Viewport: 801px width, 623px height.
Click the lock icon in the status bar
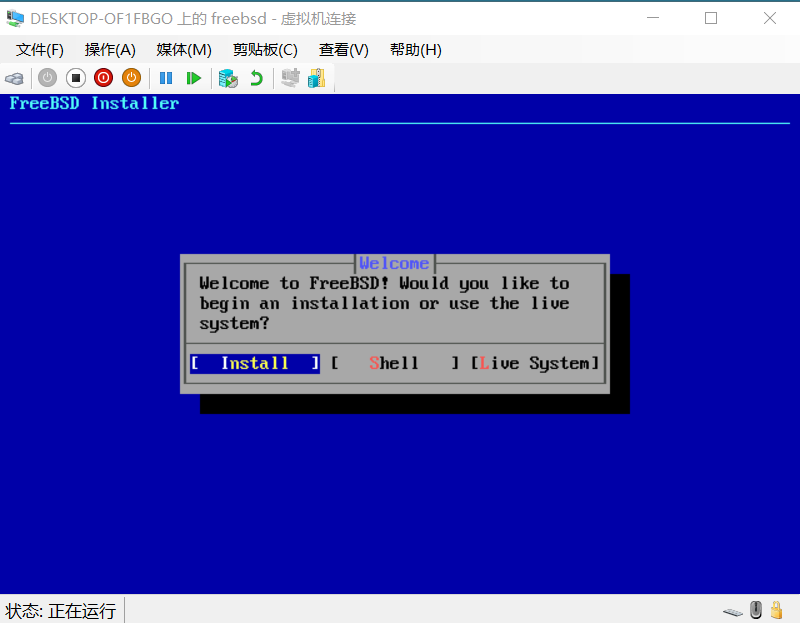click(x=776, y=610)
